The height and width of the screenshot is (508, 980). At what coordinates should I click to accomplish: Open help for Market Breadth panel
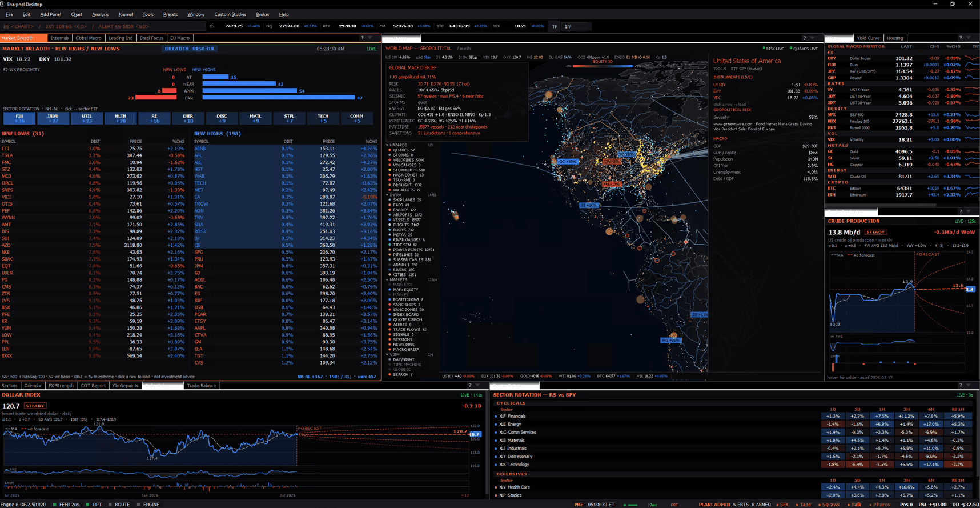click(362, 38)
